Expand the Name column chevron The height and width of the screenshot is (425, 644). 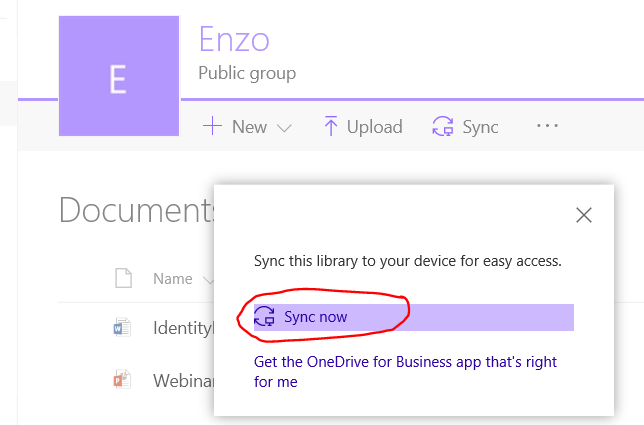(x=207, y=280)
